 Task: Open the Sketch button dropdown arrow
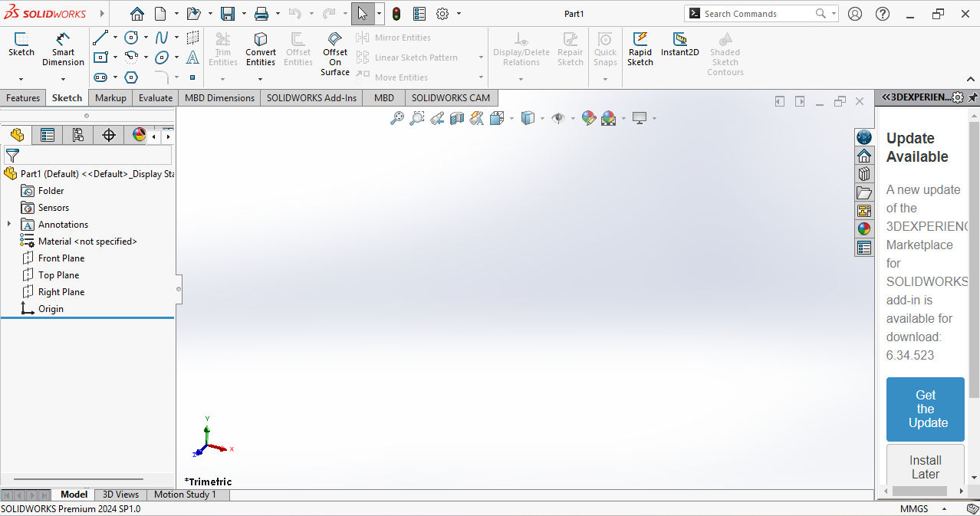pyautogui.click(x=21, y=78)
